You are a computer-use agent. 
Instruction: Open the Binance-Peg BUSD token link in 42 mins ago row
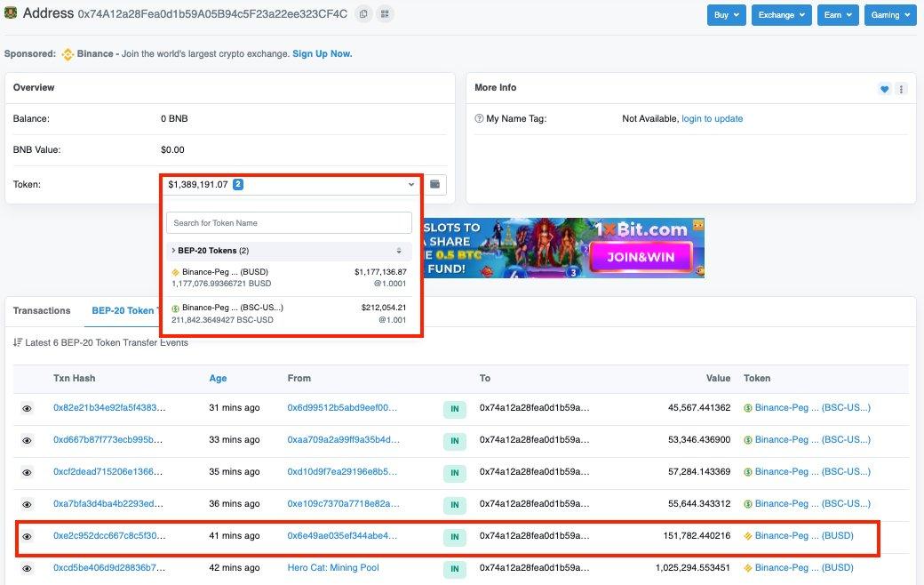tap(804, 567)
